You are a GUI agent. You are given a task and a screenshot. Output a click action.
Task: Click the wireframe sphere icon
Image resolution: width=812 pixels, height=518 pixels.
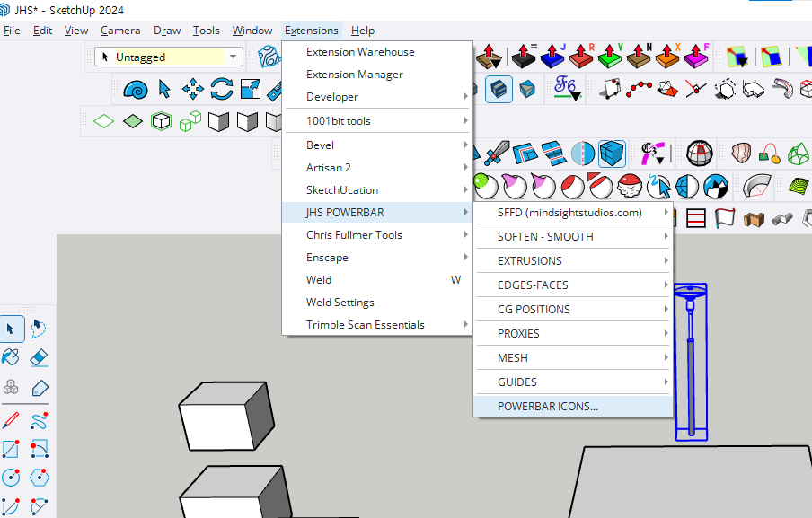[700, 154]
